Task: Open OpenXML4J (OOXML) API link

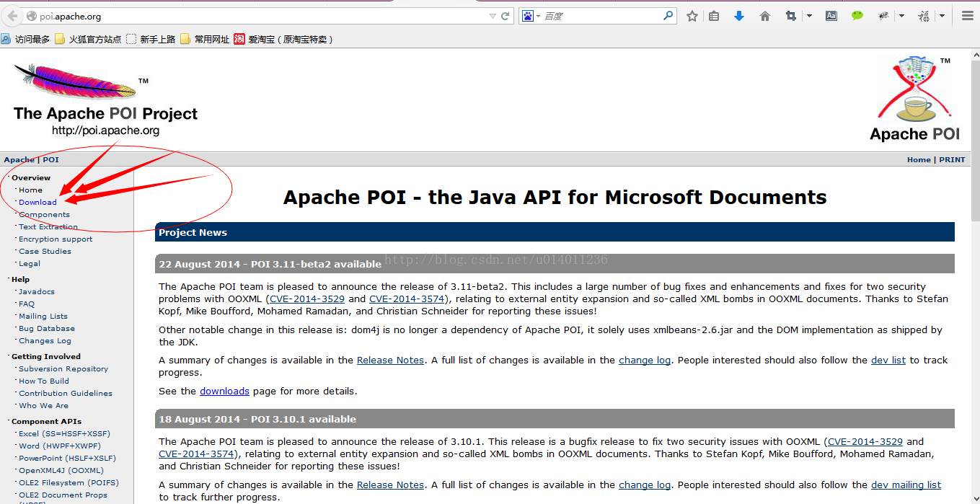Action: pyautogui.click(x=61, y=471)
